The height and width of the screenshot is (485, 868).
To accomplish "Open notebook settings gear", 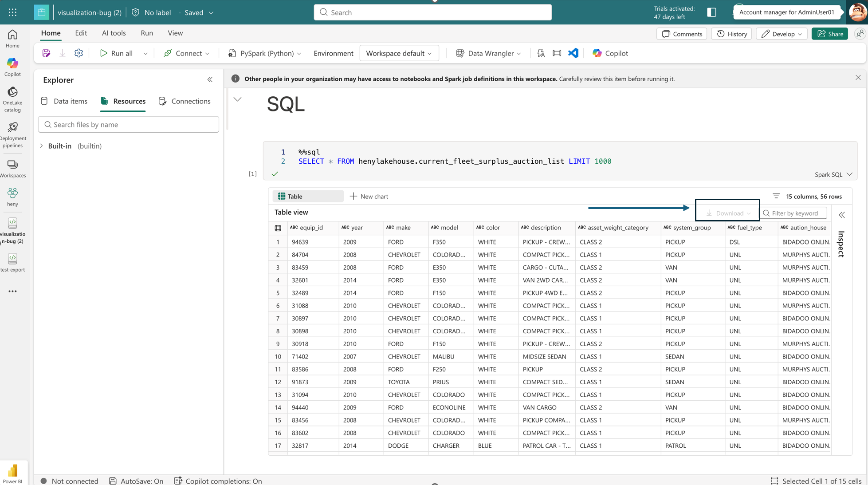I will pos(79,53).
